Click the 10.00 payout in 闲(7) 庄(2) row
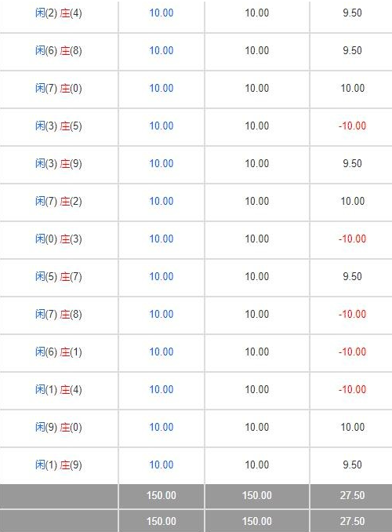 (352, 201)
